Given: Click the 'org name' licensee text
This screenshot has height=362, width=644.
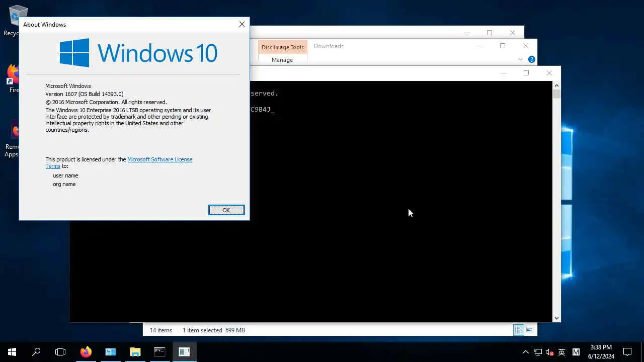Looking at the screenshot, I should tap(64, 184).
